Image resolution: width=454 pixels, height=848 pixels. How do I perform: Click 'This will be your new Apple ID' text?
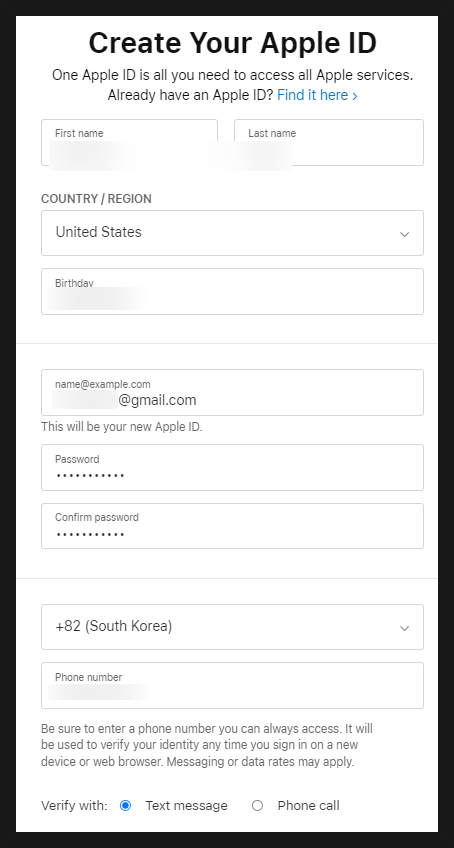122,427
